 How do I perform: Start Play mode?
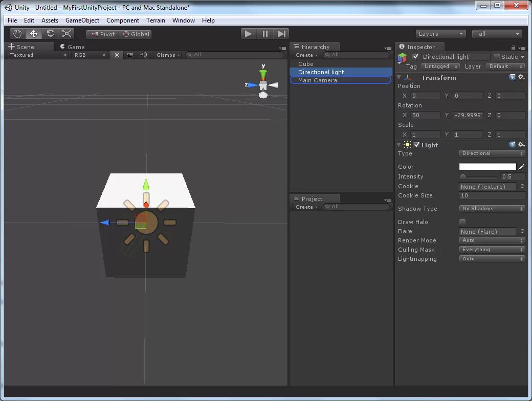coord(249,34)
